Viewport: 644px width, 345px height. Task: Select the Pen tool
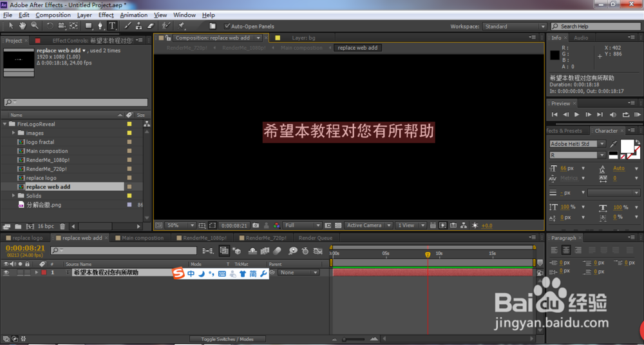(100, 26)
